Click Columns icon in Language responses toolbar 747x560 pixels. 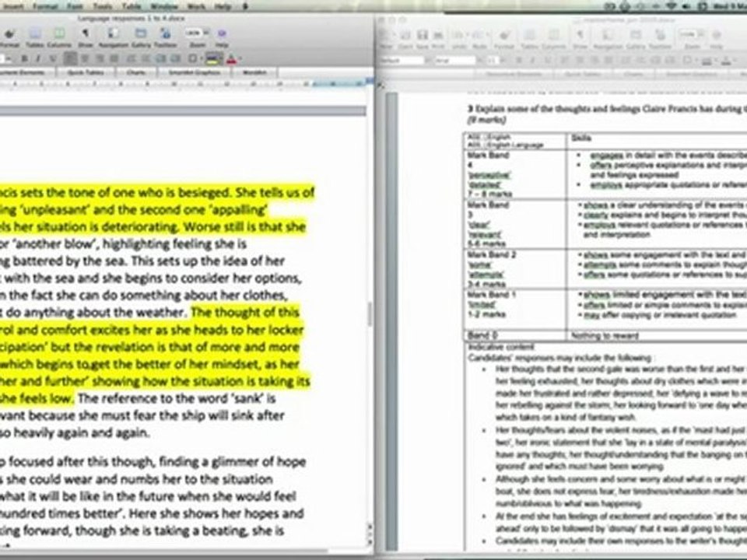tap(60, 33)
